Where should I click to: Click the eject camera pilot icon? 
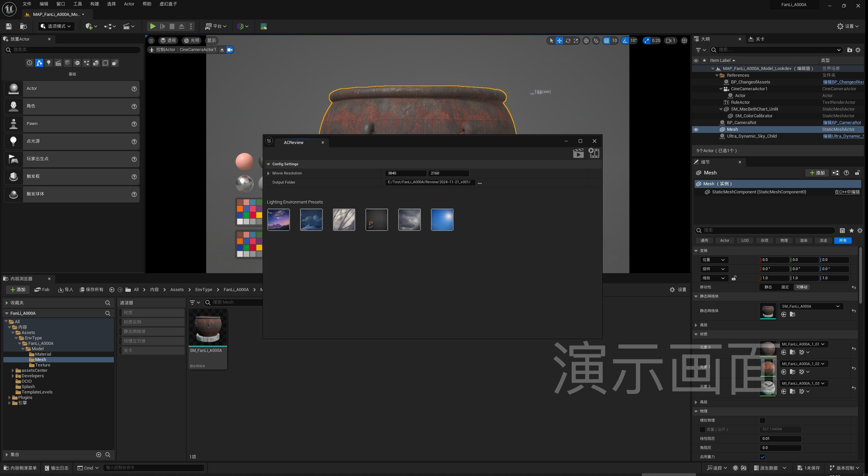(222, 50)
